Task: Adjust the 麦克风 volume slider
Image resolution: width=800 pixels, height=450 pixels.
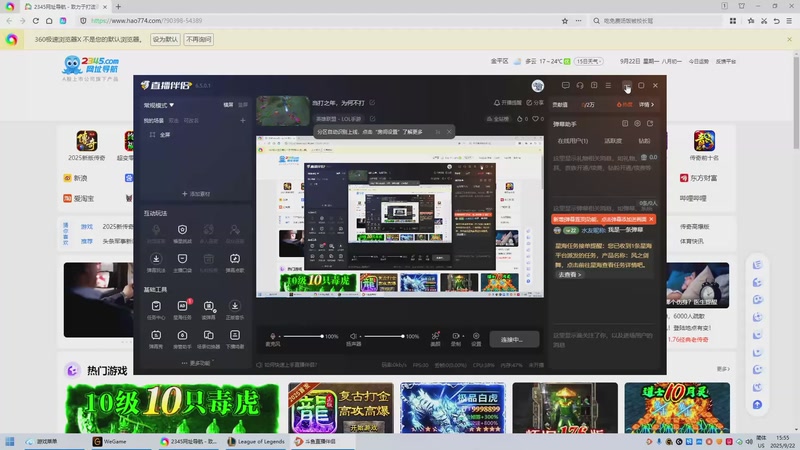Action: tap(303, 336)
